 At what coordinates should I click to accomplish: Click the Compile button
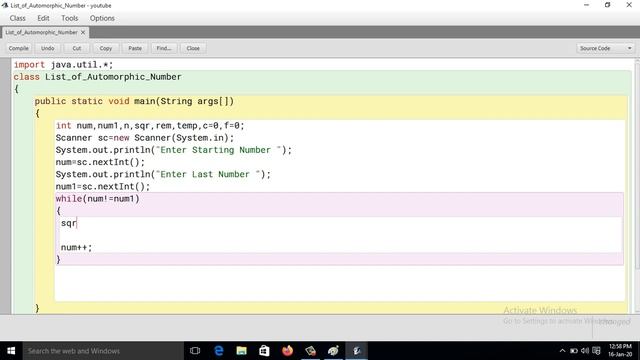point(19,48)
